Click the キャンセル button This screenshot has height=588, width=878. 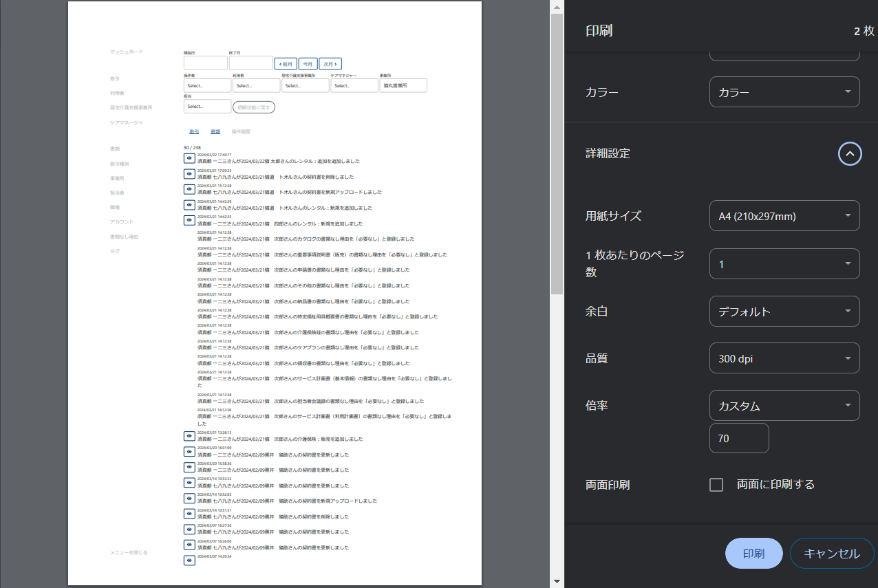(831, 553)
